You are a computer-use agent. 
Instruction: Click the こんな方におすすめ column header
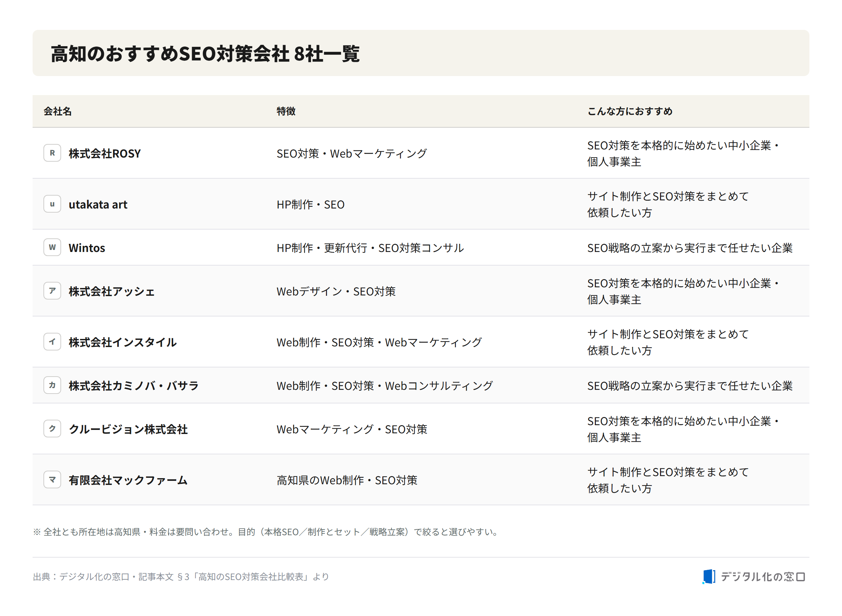click(630, 111)
